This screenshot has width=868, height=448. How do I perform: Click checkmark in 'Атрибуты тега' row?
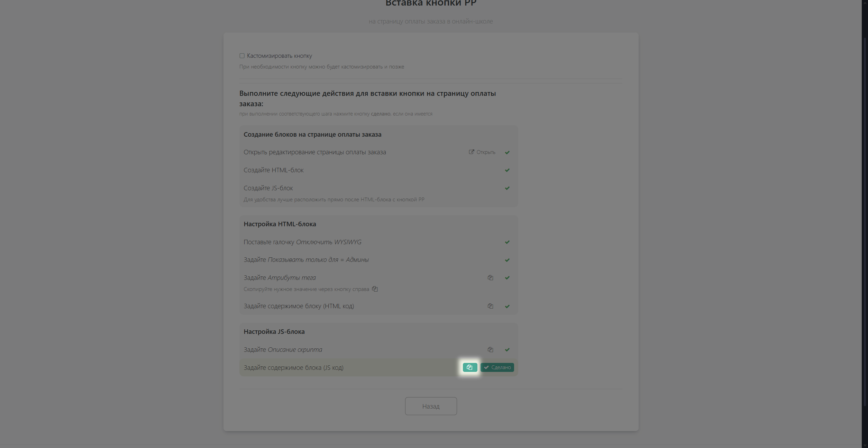point(507,278)
